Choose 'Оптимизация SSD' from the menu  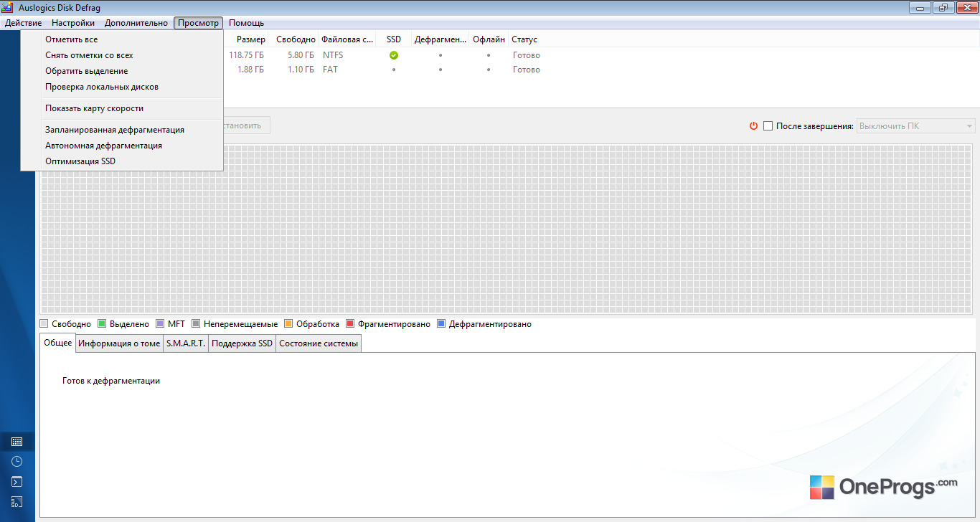pos(122,161)
